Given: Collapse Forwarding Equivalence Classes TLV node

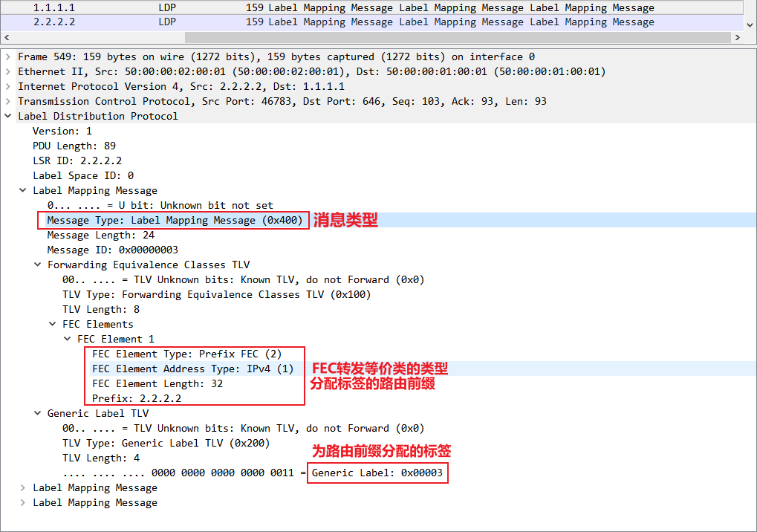Looking at the screenshot, I should pyautogui.click(x=38, y=265).
